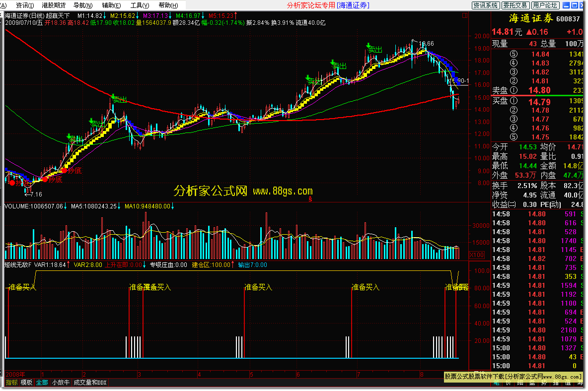Switch side panel to 指 tab

(556, 383)
